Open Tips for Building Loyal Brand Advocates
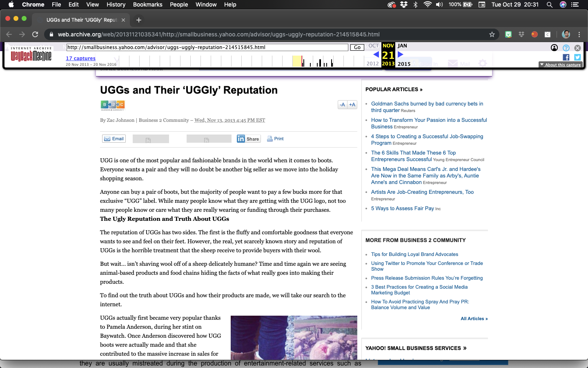The height and width of the screenshot is (368, 588). point(414,254)
